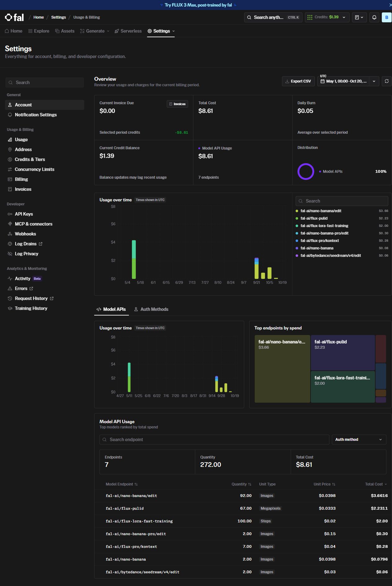Click the fal logo

click(15, 17)
